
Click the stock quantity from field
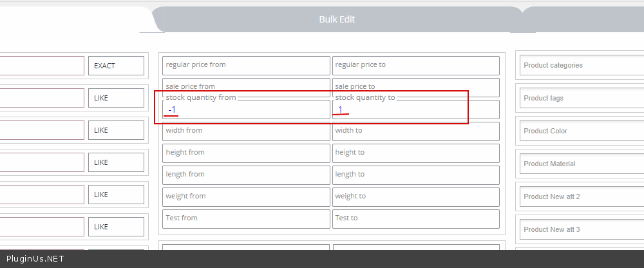(x=246, y=110)
